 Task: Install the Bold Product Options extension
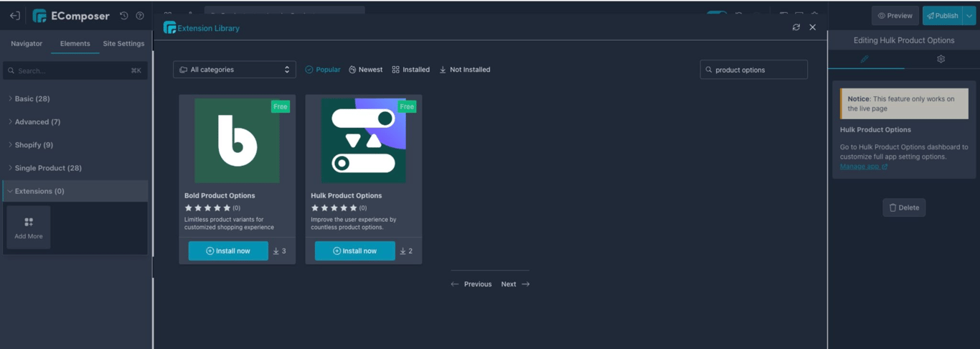[x=228, y=251]
